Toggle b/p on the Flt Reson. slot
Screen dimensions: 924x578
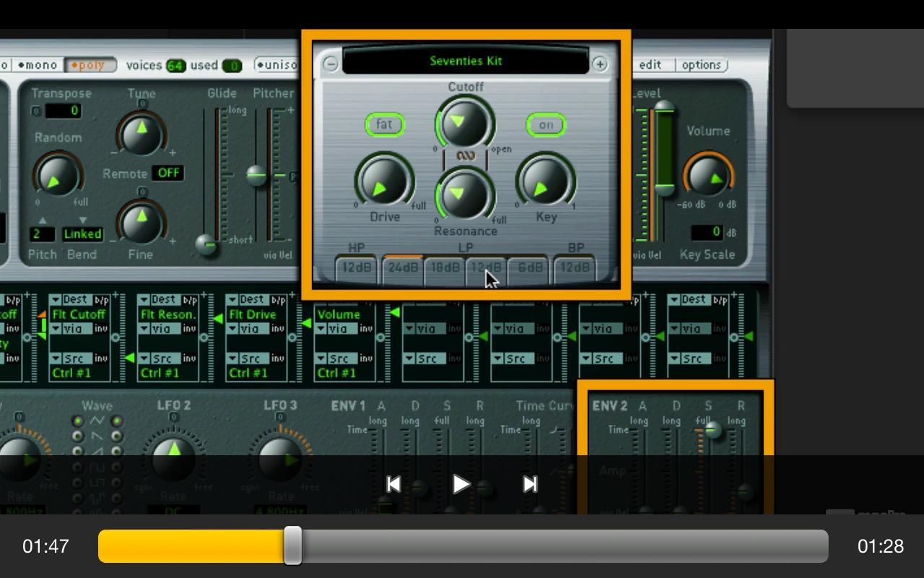click(x=190, y=300)
